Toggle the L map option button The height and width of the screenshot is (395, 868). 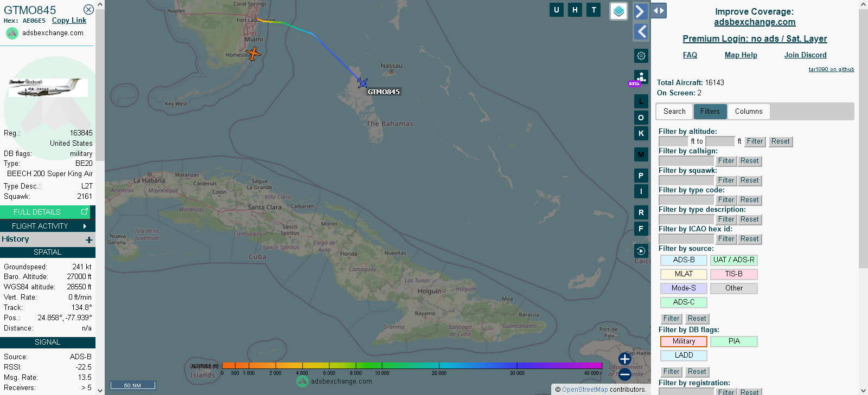tap(641, 101)
